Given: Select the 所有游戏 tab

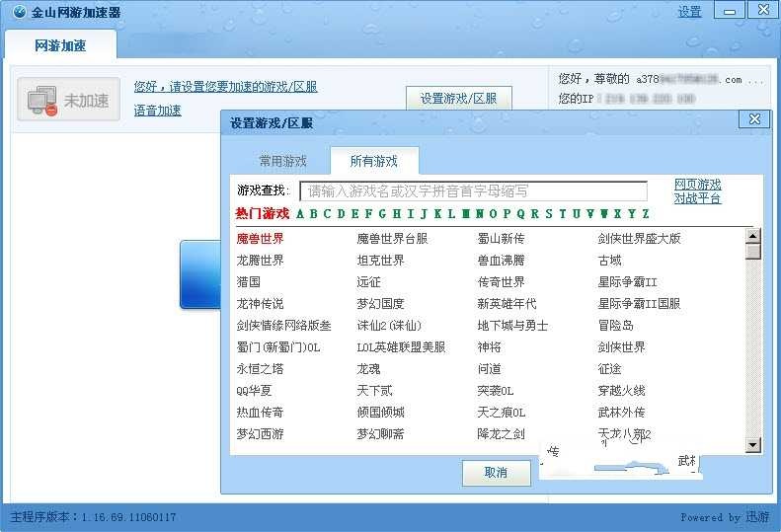Looking at the screenshot, I should point(373,161).
